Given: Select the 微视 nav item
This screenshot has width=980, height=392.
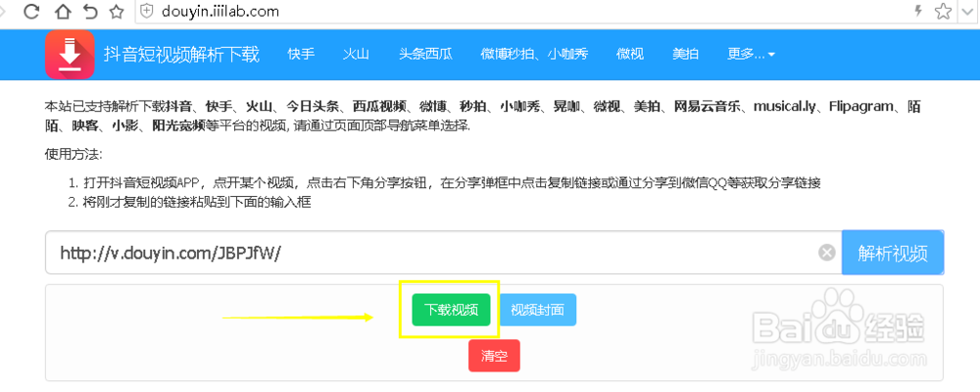Looking at the screenshot, I should click(630, 55).
